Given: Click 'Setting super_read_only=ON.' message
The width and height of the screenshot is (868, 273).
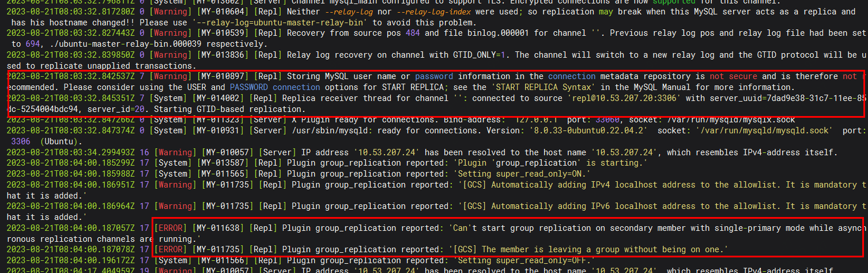Looking at the screenshot, I should pos(523,174).
